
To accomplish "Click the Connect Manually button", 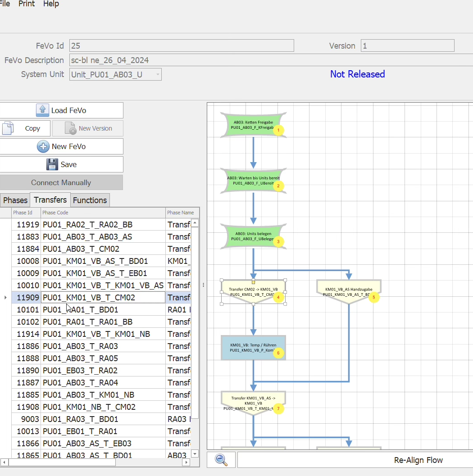I will [x=61, y=182].
